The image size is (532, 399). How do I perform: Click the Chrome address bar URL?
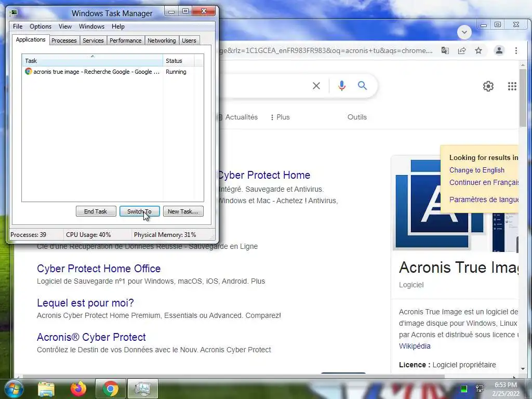pyautogui.click(x=326, y=50)
